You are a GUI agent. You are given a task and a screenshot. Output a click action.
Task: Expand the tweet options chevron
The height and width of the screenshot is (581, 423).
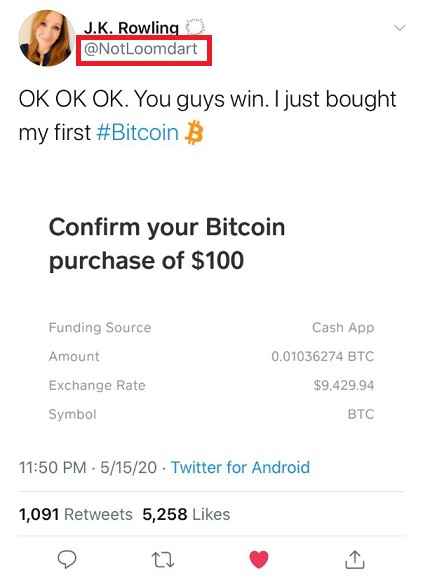pyautogui.click(x=400, y=28)
